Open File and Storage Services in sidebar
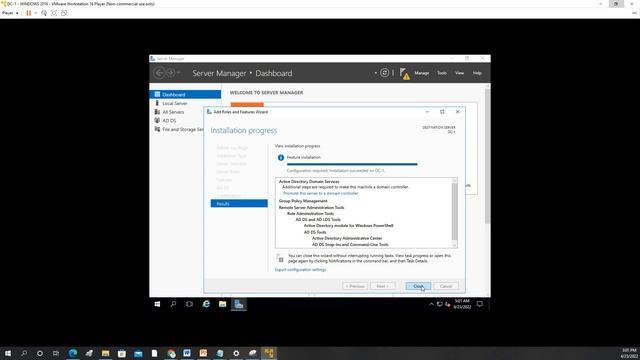640x360 pixels. (x=178, y=129)
